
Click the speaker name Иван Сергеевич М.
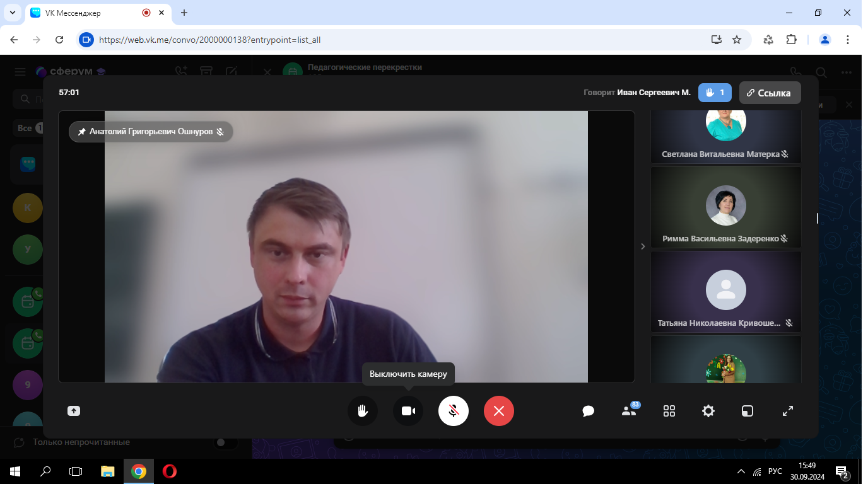pyautogui.click(x=654, y=93)
